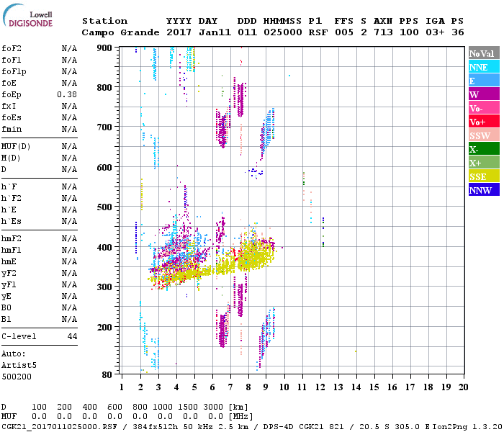Screen dimensions: 504x432
Task: Select the foF2 parameter label
Action: tap(11, 48)
